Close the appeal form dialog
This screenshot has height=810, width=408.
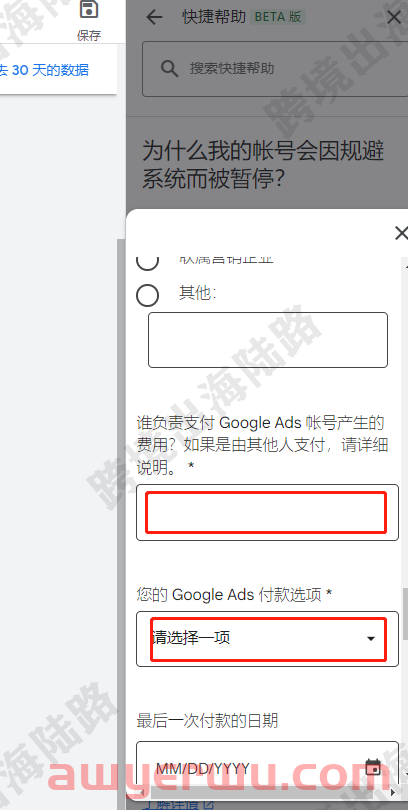click(x=401, y=233)
